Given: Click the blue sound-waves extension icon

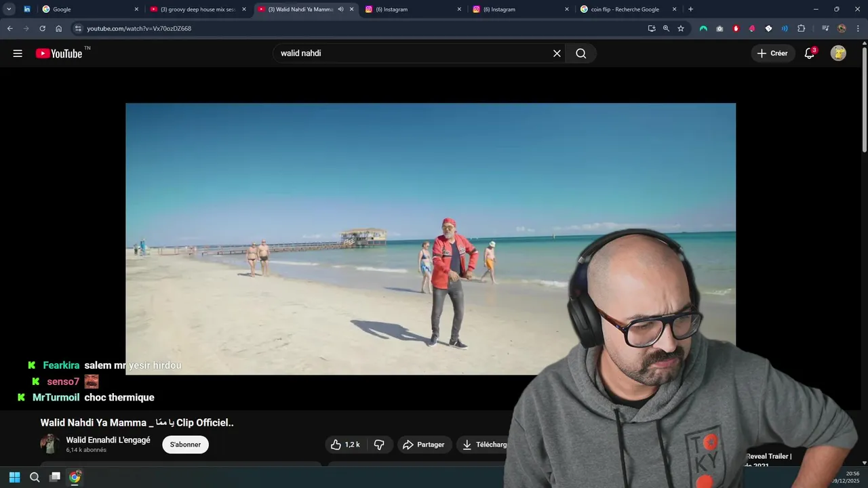Looking at the screenshot, I should click(785, 28).
